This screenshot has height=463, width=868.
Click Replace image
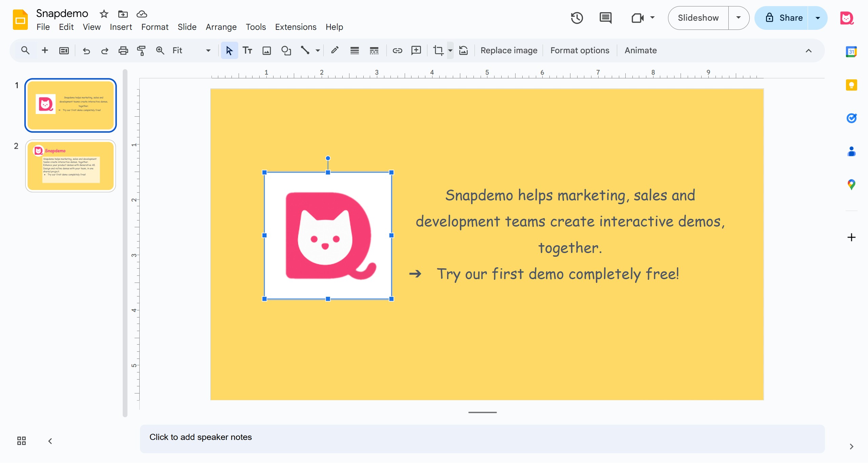pyautogui.click(x=509, y=51)
